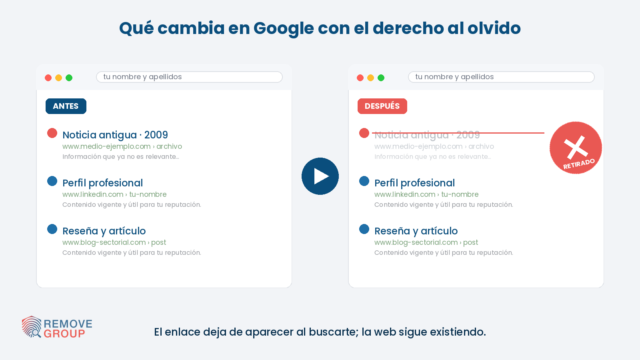Click the central play arrow button
Screen dimensions: 640x360
coord(320,176)
